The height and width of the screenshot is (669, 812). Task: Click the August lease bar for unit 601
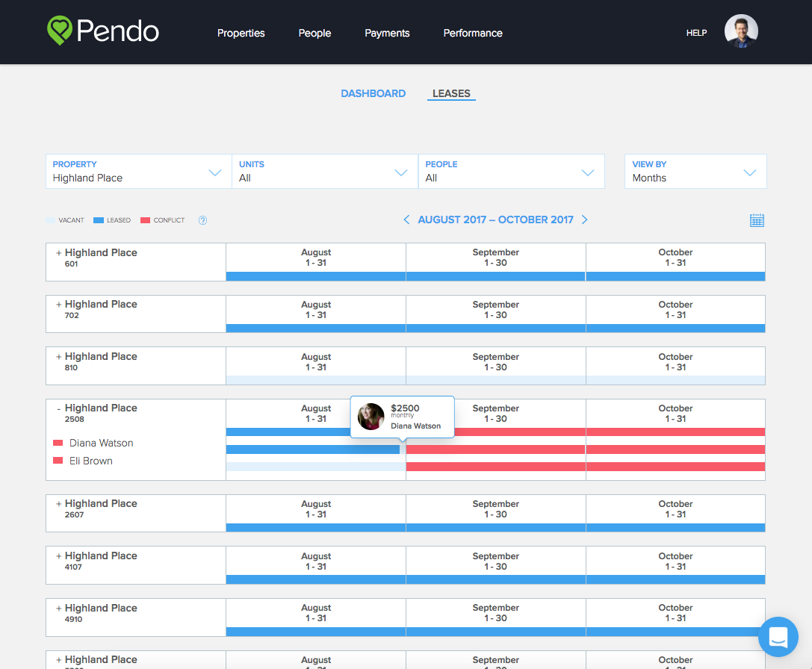pos(315,277)
